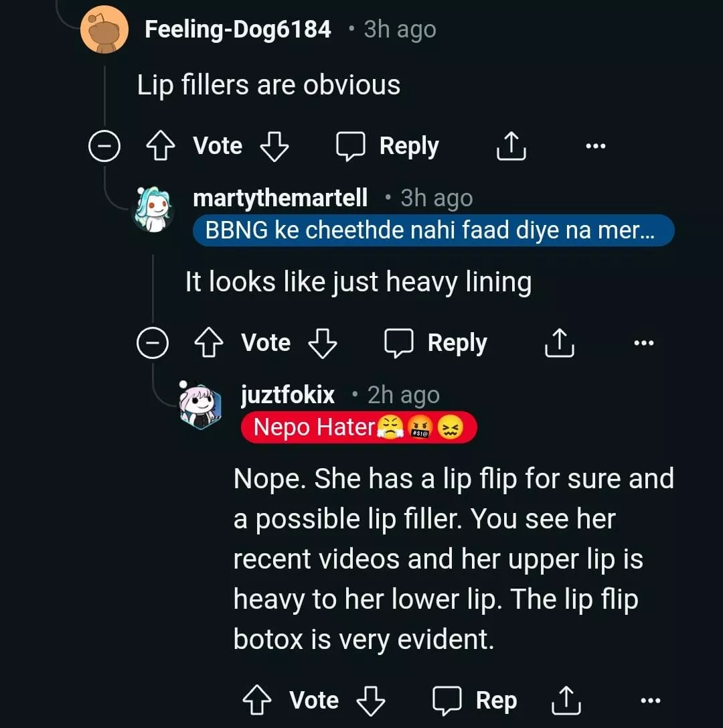Open more options on juztfokix's comment
This screenshot has width=723, height=728.
[x=649, y=701]
